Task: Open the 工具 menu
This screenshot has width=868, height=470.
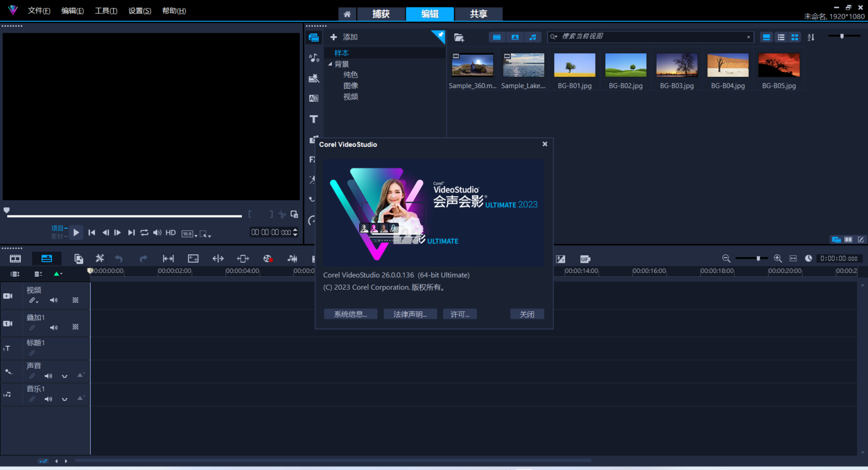Action: pos(105,10)
